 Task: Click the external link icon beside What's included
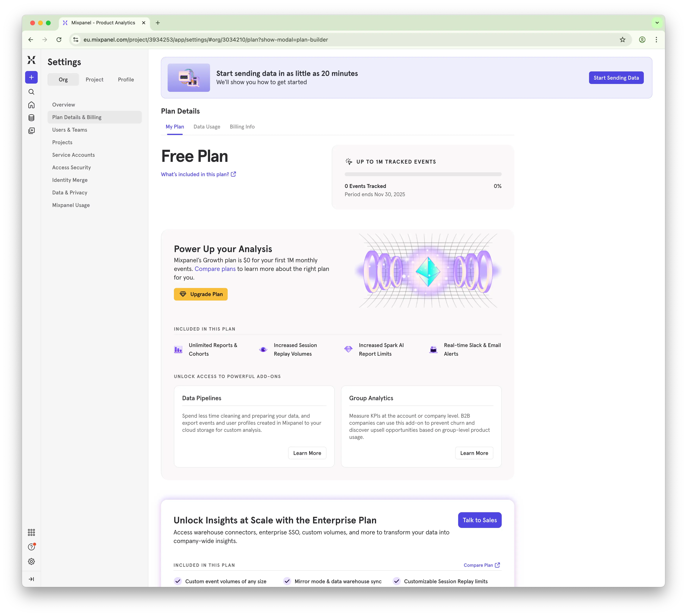233,174
